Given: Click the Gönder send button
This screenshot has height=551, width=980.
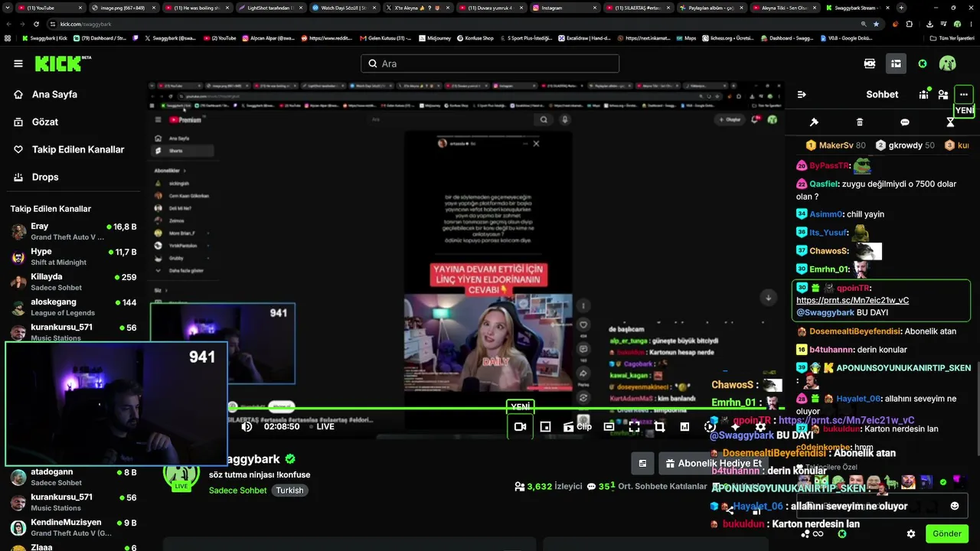Looking at the screenshot, I should pos(946,534).
